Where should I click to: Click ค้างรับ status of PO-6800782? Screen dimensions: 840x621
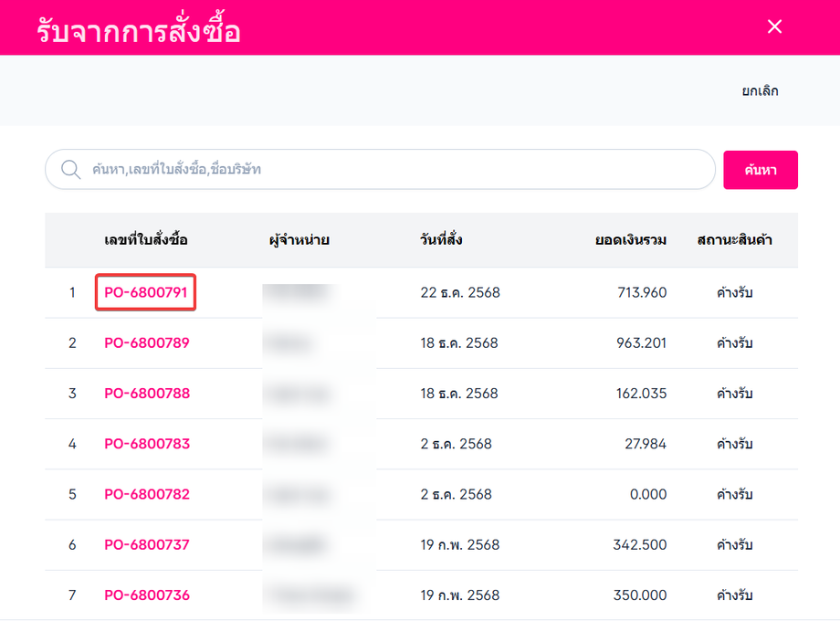(734, 494)
